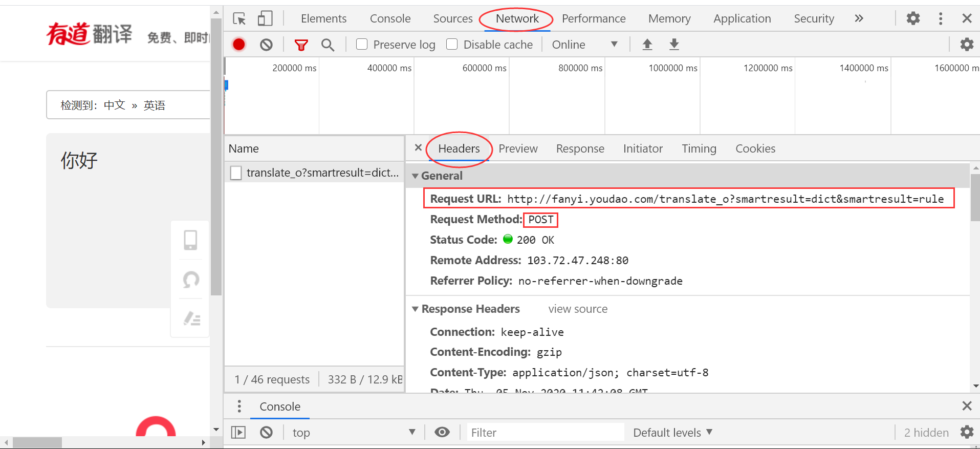This screenshot has height=449, width=980.
Task: Select the Console drawer tab
Action: (280, 407)
